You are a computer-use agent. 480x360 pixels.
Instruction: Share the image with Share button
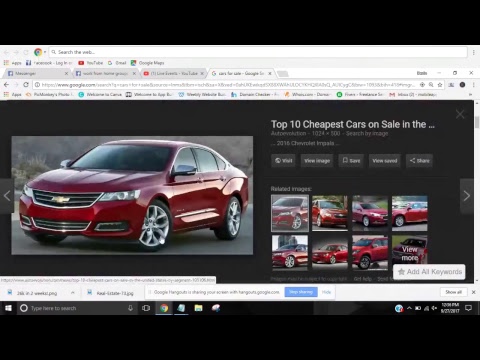click(x=419, y=161)
